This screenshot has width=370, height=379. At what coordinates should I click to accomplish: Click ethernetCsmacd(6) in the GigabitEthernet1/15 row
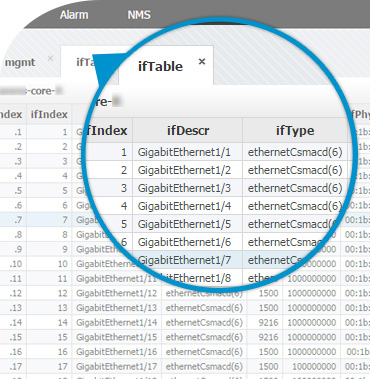[x=204, y=337]
